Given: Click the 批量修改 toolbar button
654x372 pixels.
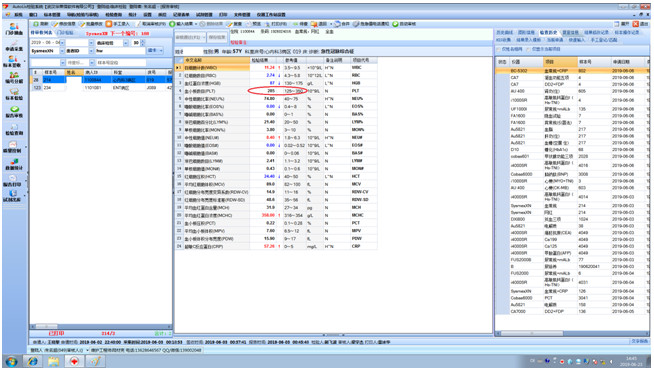Looking at the screenshot, I should click(91, 24).
